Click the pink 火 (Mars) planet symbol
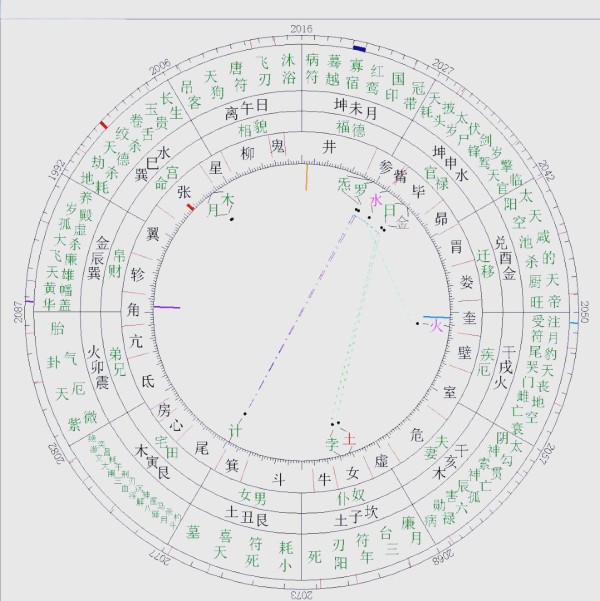The image size is (600, 601). (434, 325)
